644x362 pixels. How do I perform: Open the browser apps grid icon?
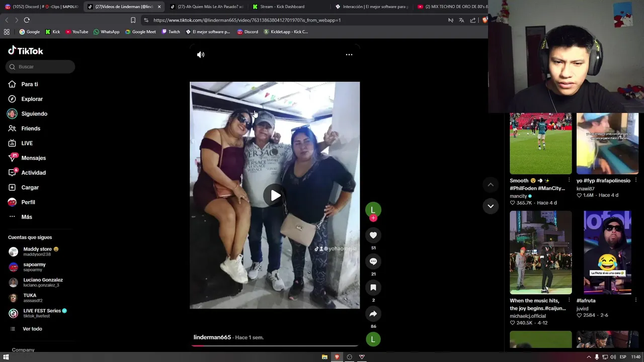tap(7, 32)
